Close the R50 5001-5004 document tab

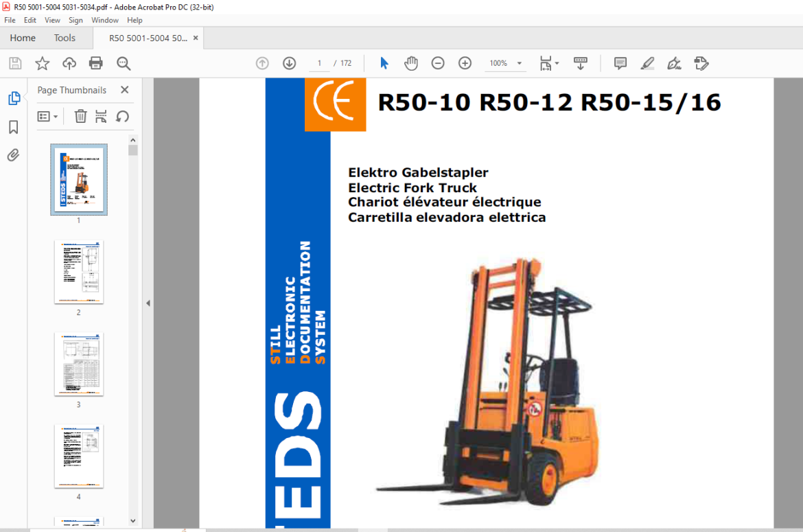click(196, 38)
